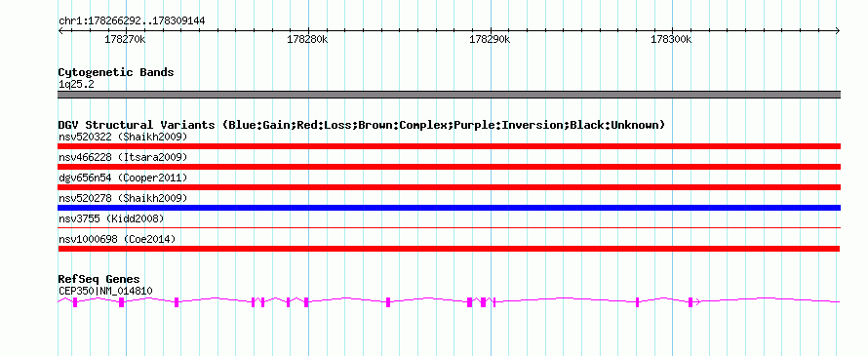Select the red bar under dgv656n54
The height and width of the screenshot is (356, 868).
pos(449,187)
